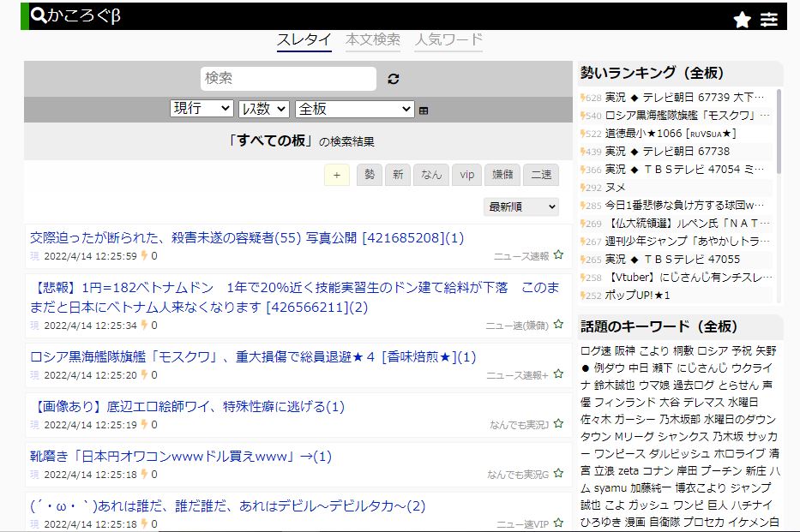Favorite the ロシア黒海艦隊旗艦 thread star
This screenshot has width=800, height=532.
[x=559, y=374]
